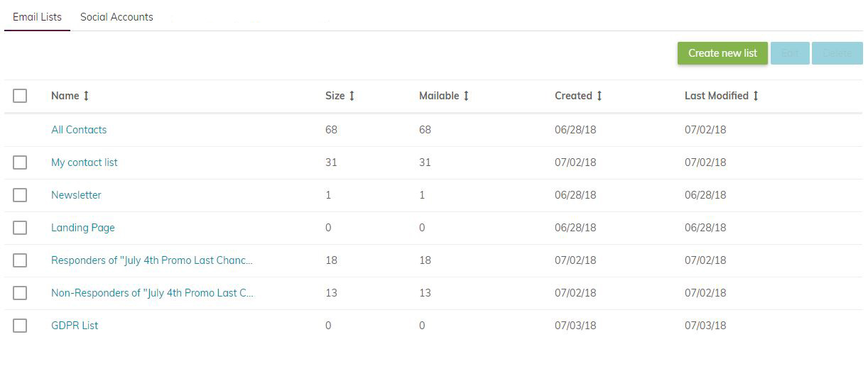This screenshot has height=376, width=868.
Task: Check the My contact list row
Action: coord(20,162)
